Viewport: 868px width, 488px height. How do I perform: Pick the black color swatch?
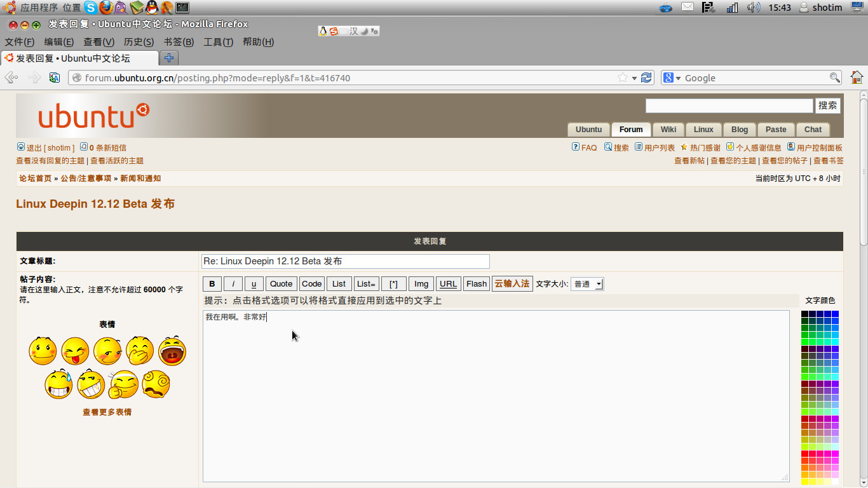tap(805, 313)
